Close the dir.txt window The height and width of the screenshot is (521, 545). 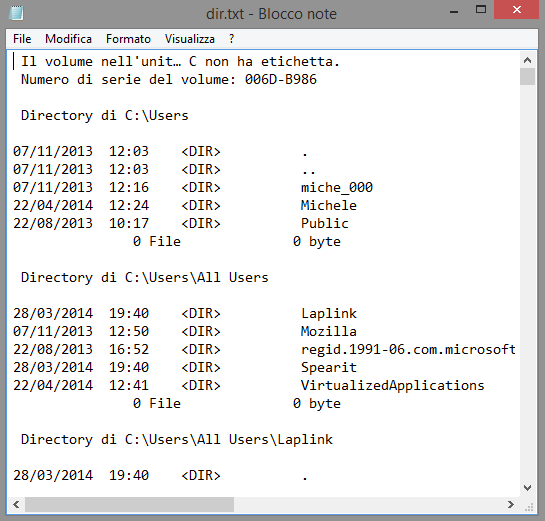pos(516,10)
